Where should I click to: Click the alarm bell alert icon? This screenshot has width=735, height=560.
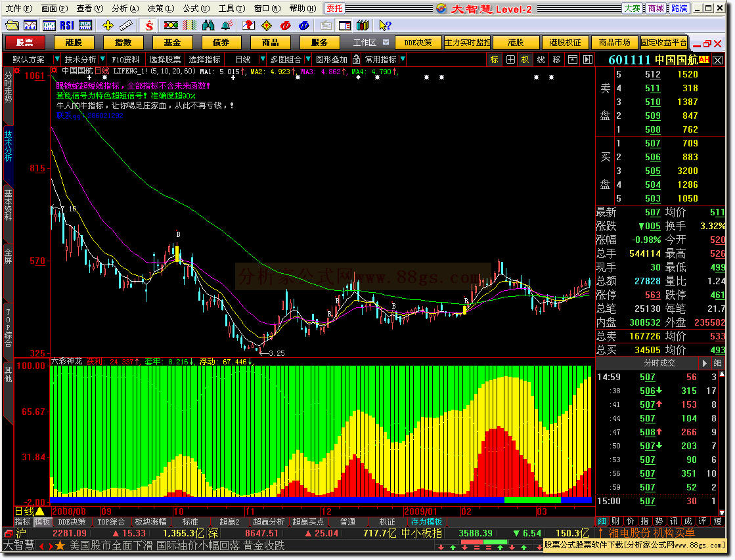click(x=227, y=26)
